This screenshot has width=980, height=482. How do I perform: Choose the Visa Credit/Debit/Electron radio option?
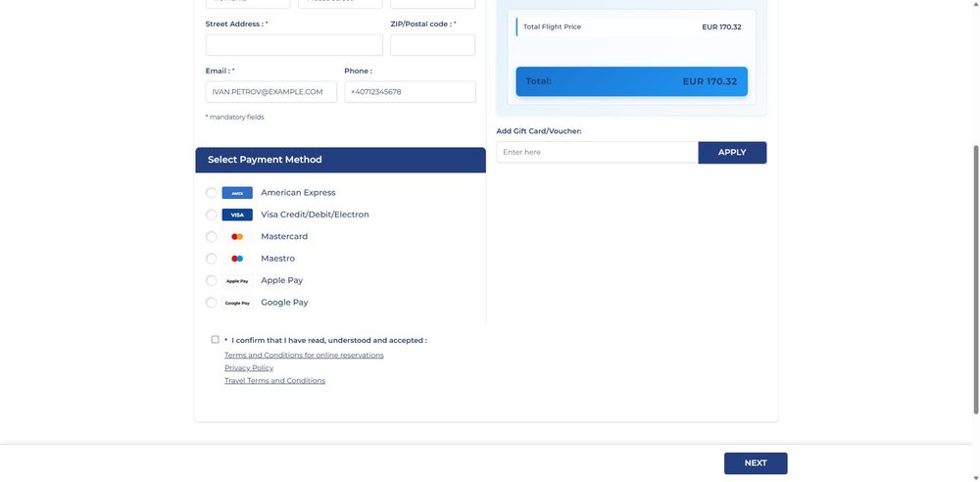coord(212,215)
